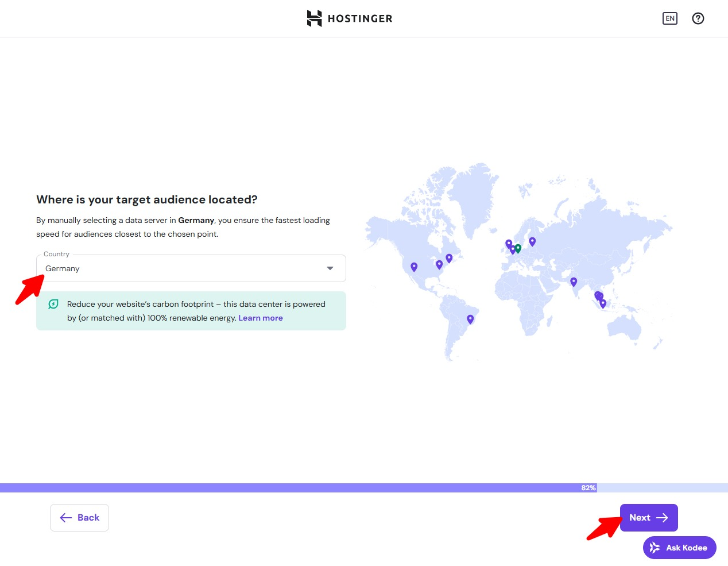The image size is (728, 566).
Task: Click the Hostinger logo in the header
Action: [349, 18]
